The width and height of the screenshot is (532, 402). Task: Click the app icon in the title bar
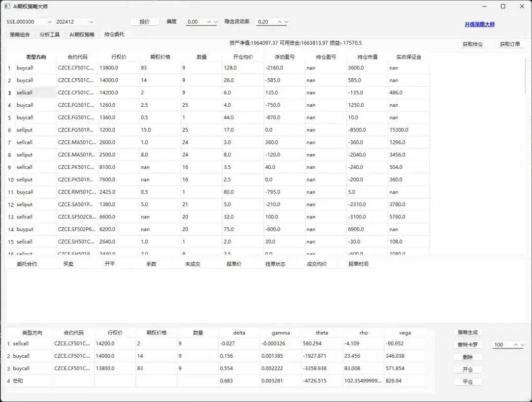[7, 6]
